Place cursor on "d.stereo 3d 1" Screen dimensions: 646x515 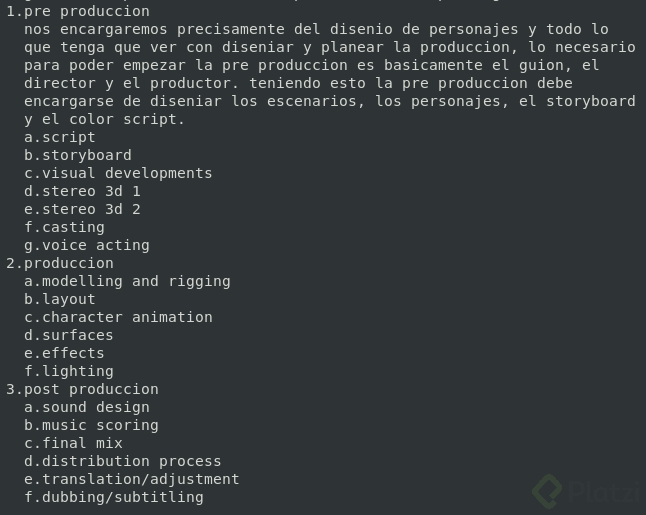coord(82,191)
